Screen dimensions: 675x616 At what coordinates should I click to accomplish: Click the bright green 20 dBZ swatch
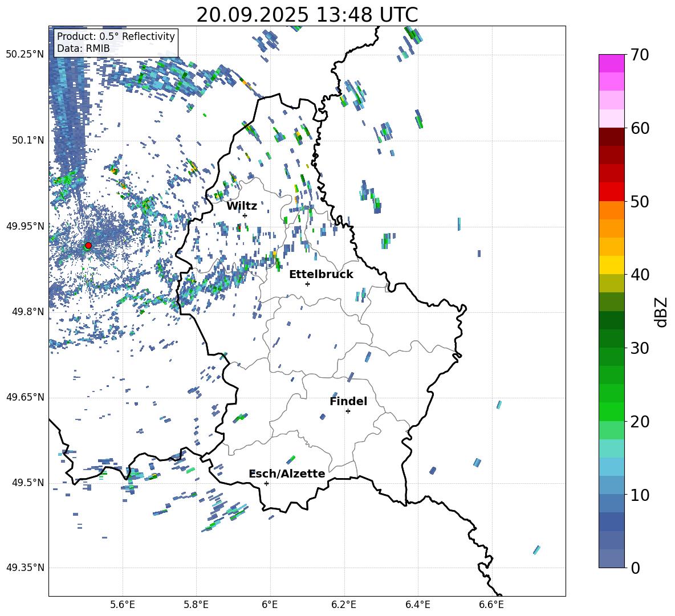point(611,411)
